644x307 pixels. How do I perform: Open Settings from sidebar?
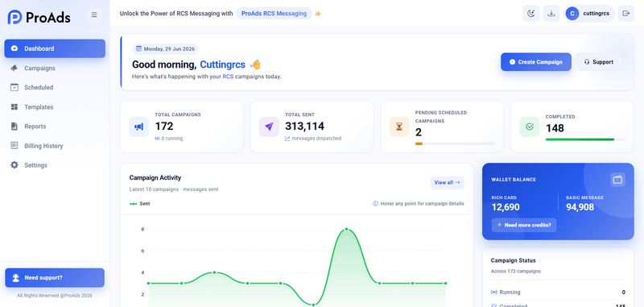(55, 165)
